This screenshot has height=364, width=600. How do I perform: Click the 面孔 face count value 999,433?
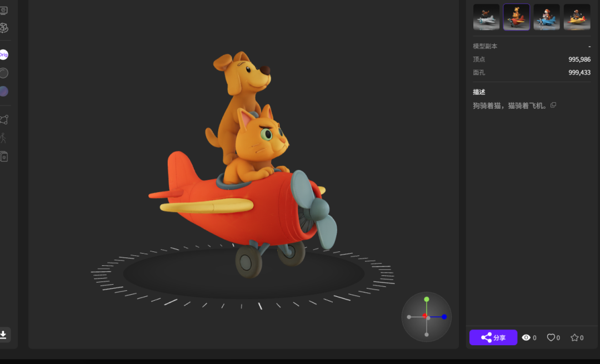click(579, 72)
